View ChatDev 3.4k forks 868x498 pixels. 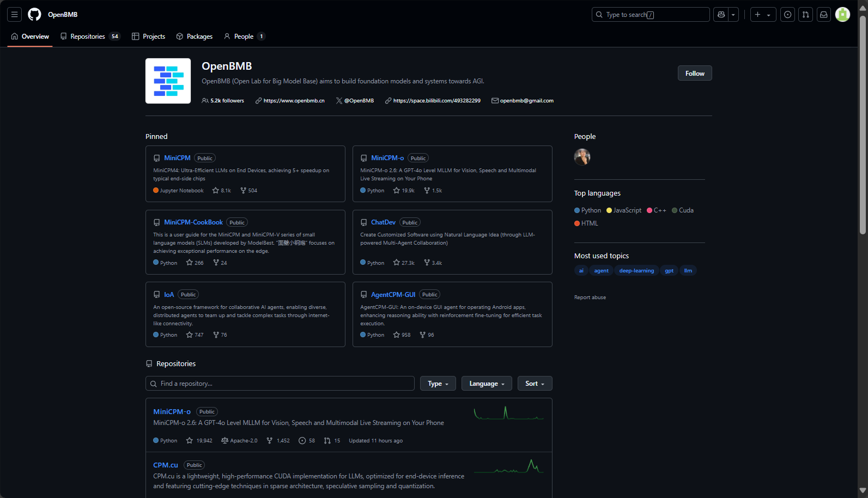(433, 263)
